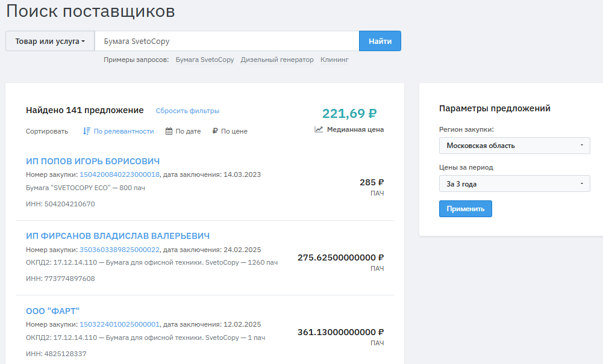Sort offers 'По дате'
The width and height of the screenshot is (603, 364).
(x=188, y=131)
